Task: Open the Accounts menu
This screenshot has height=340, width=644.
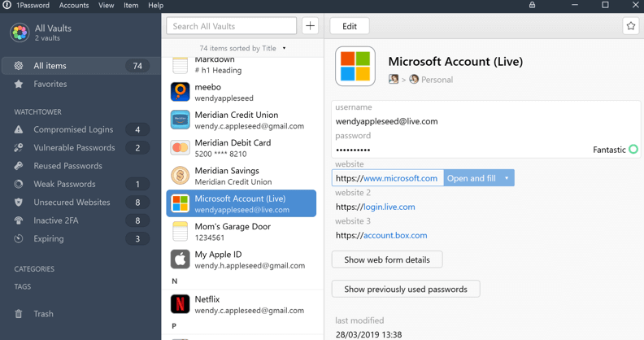Action: 74,6
